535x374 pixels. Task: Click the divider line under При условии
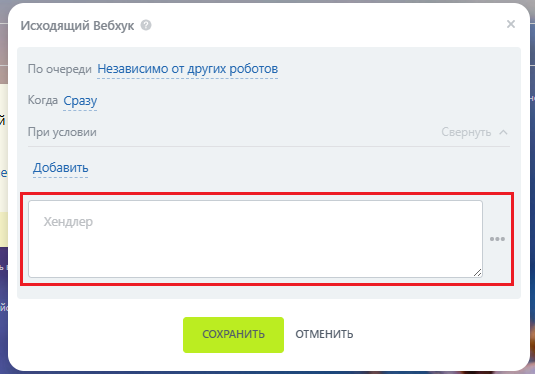click(269, 147)
